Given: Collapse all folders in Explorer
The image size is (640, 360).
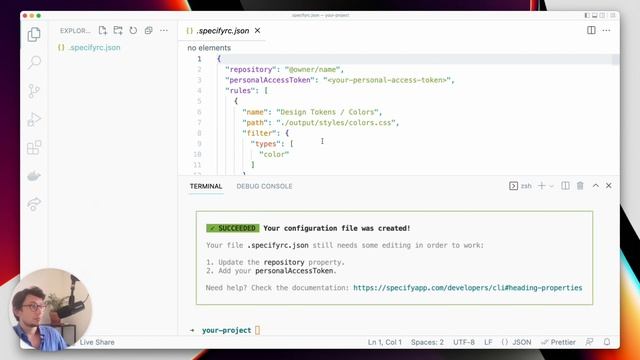Looking at the screenshot, I should [x=149, y=30].
